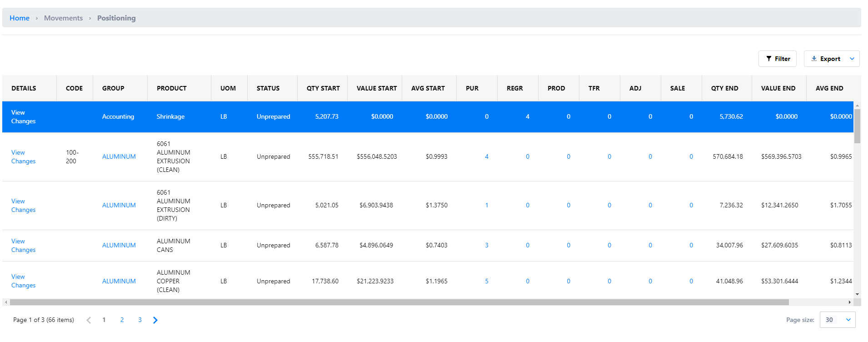Screen dimensions: 868x342
Task: Click horizontal scrollbar right arrow
Action: tap(849, 302)
